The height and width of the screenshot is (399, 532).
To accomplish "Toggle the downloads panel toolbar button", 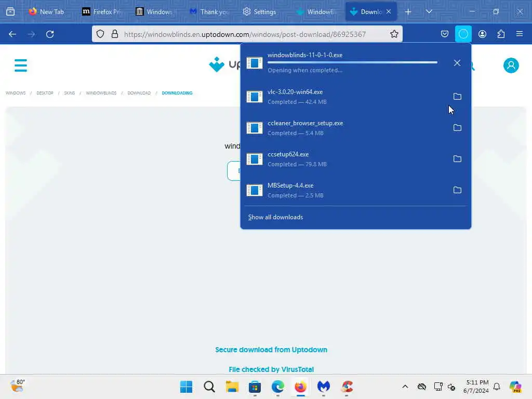I will coord(463,34).
